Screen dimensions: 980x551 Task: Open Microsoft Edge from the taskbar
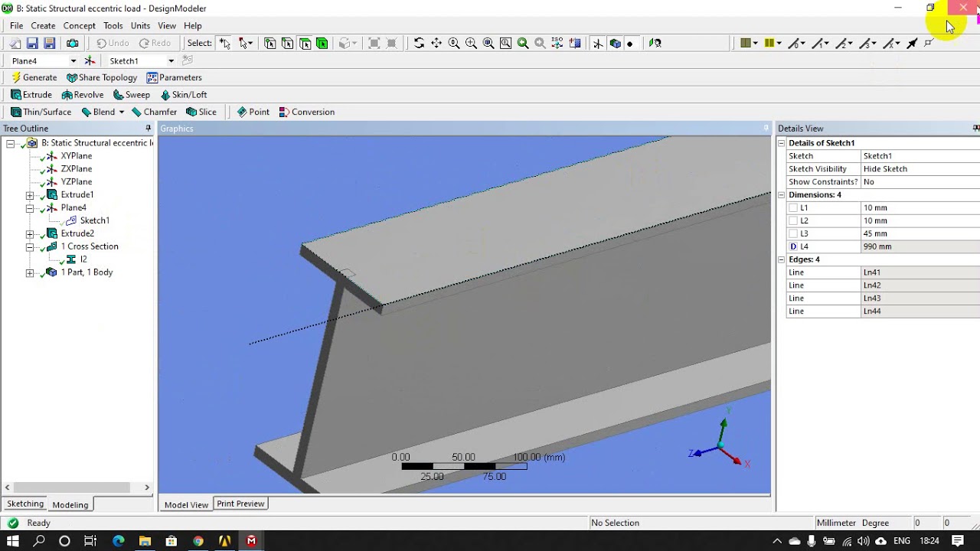(118, 541)
